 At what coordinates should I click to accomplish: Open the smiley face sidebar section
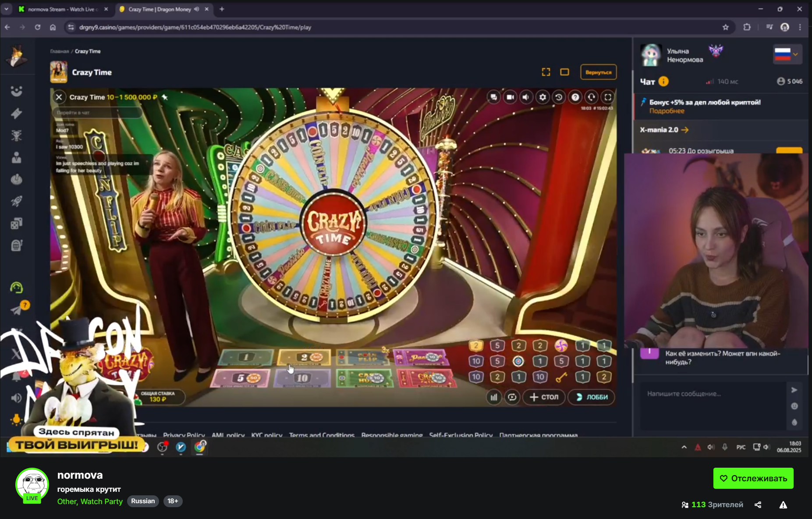point(17,91)
